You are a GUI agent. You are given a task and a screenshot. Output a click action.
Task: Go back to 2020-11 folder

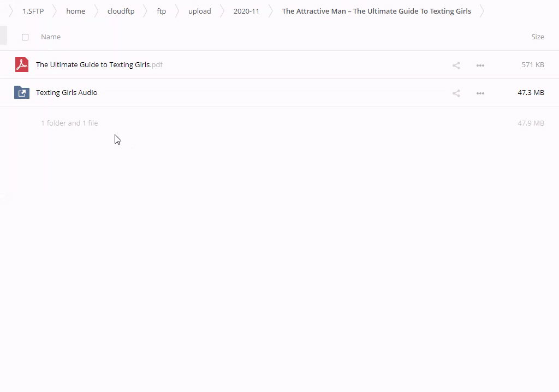tap(246, 11)
